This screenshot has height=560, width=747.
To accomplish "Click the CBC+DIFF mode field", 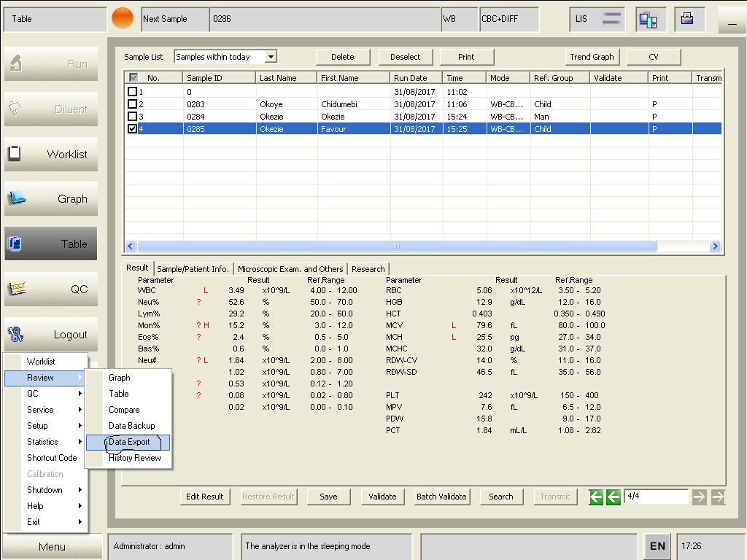I will (x=509, y=19).
